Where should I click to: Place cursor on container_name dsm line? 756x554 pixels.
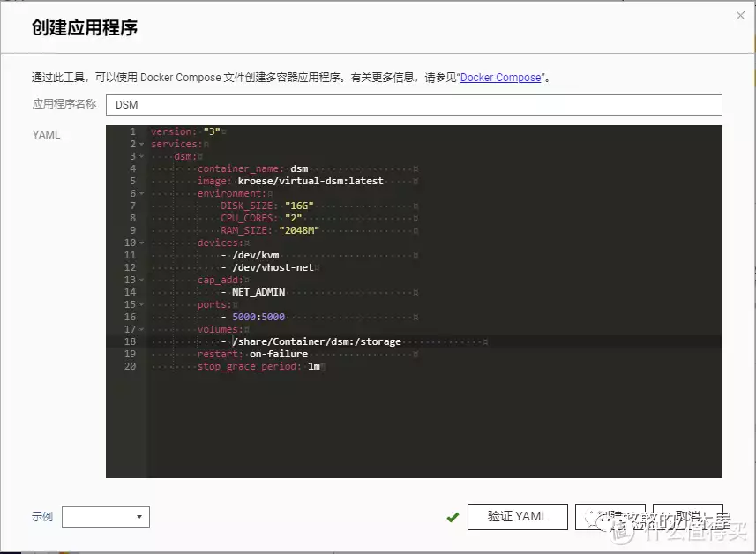tap(252, 168)
